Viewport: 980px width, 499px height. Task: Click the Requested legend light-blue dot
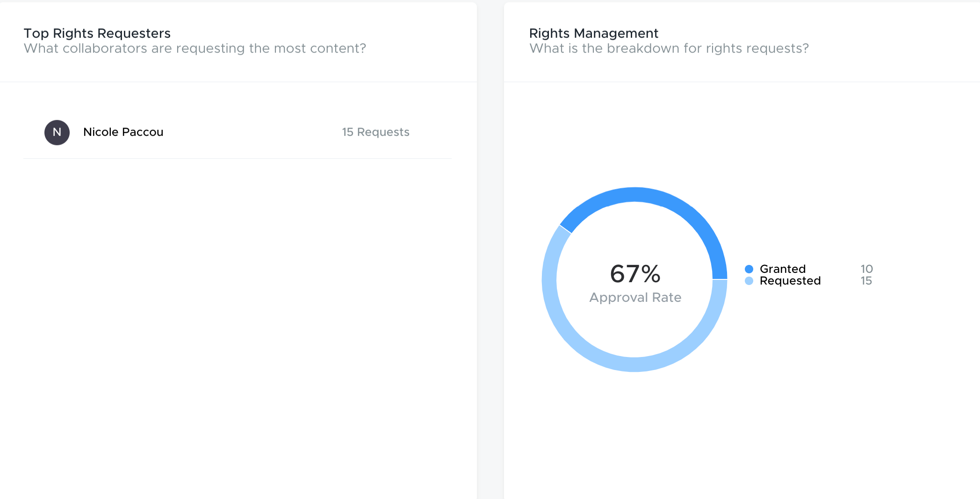(749, 281)
